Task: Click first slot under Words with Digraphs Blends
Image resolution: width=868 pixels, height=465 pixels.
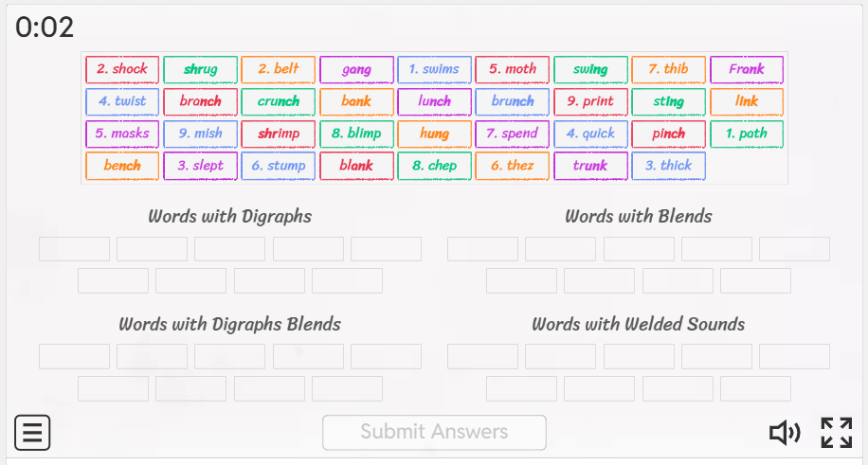Action: pyautogui.click(x=74, y=356)
